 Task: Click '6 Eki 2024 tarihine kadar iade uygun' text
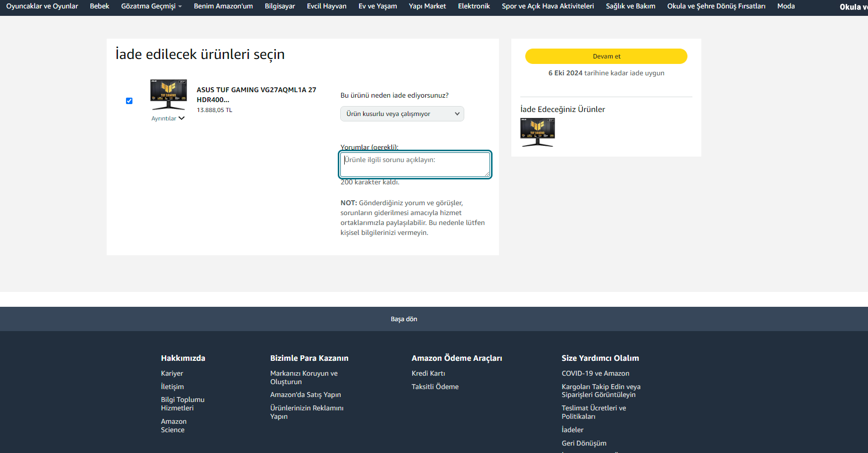click(x=606, y=73)
